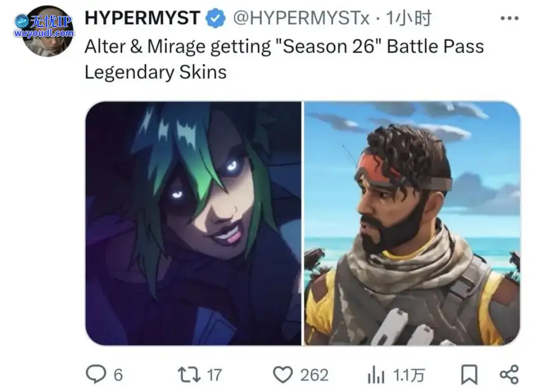Open the share icon for this tweet
Viewport: 543px width, 392px height.
[509, 374]
